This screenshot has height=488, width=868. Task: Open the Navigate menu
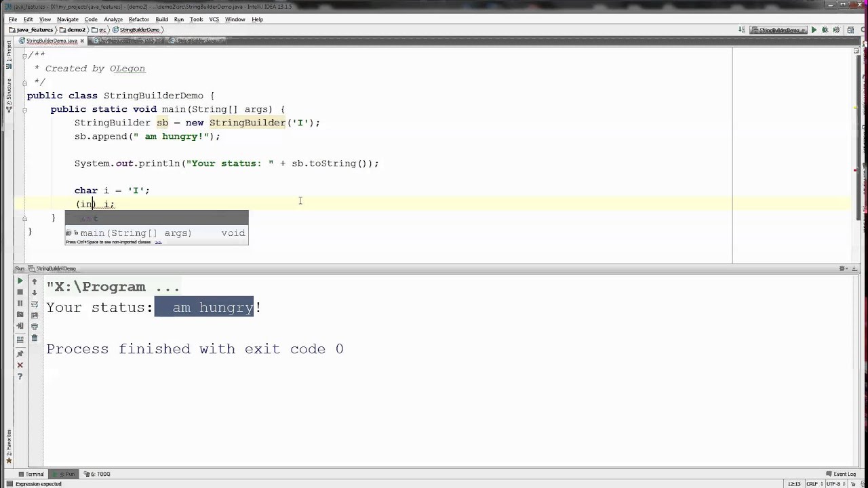click(67, 19)
